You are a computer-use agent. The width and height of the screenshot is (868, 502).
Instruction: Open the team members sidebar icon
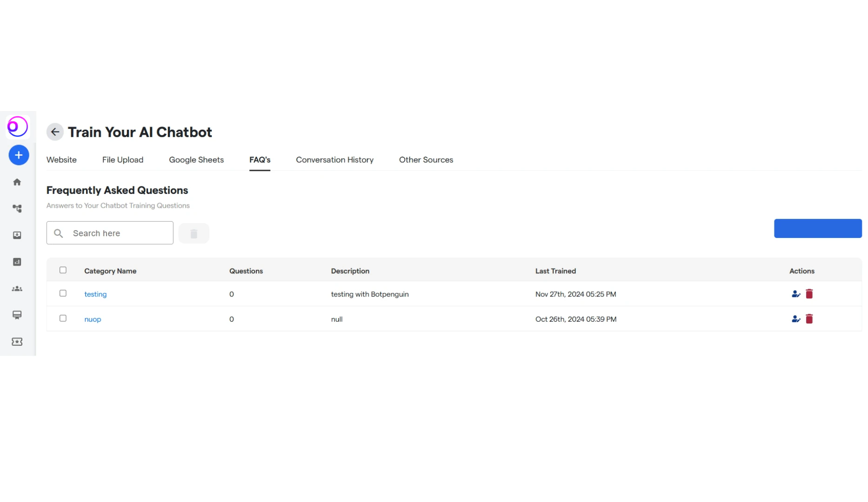(x=17, y=289)
